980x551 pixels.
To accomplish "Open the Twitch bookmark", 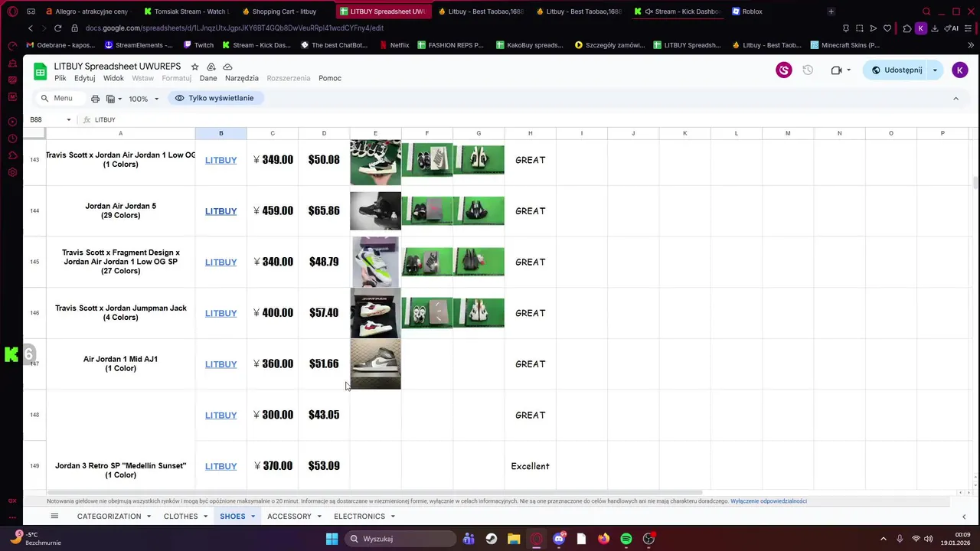I will tap(198, 45).
